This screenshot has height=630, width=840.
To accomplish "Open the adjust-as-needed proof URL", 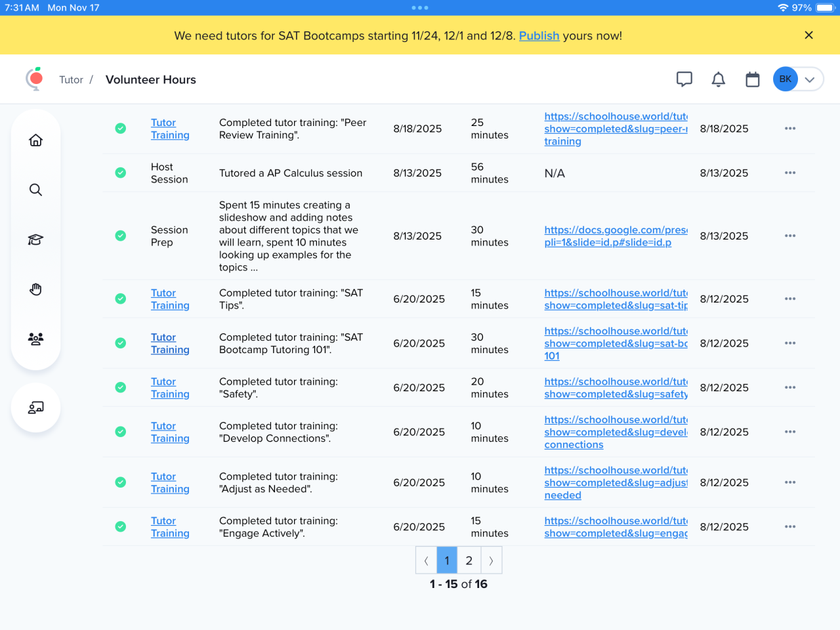I will (x=616, y=482).
